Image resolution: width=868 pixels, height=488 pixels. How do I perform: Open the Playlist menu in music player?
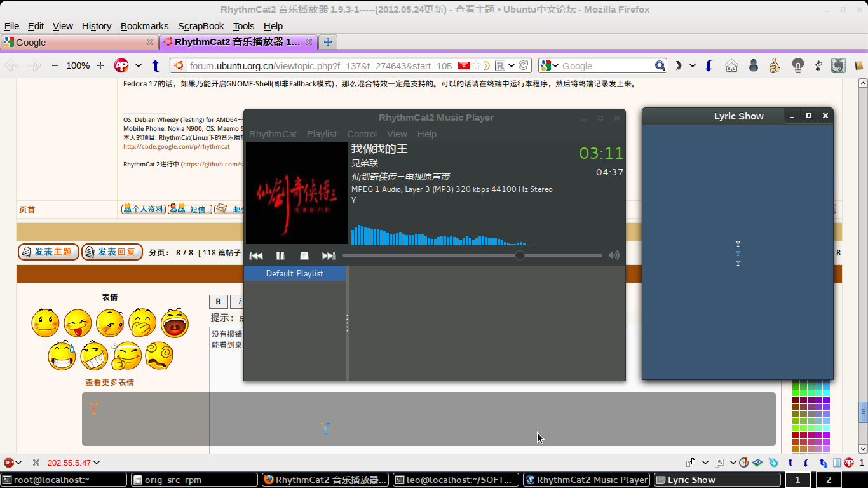[322, 134]
